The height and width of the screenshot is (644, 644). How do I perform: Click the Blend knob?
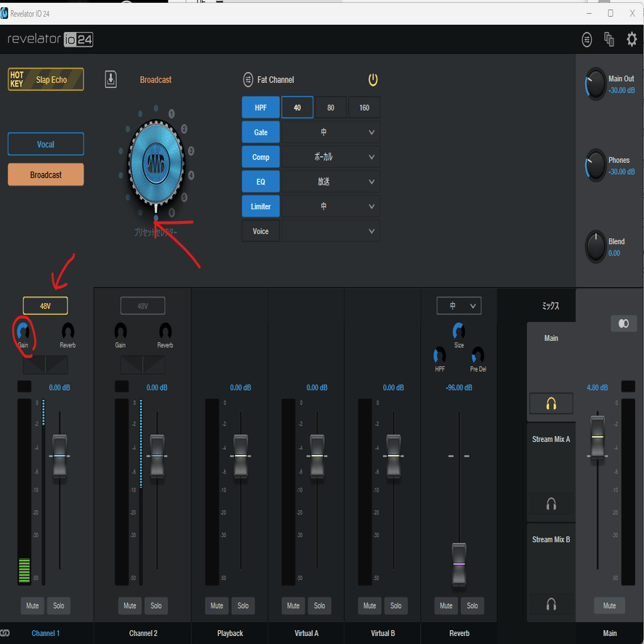[595, 246]
